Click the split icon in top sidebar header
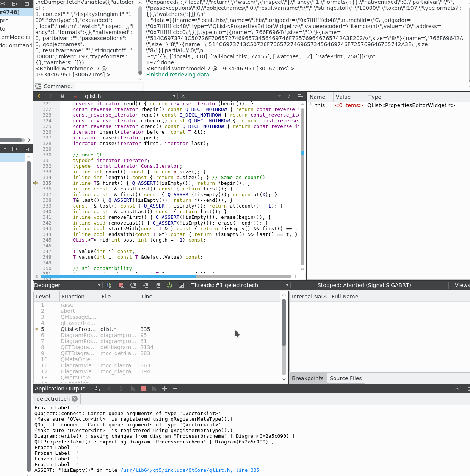This screenshot has width=470, height=476. click(x=15, y=3)
